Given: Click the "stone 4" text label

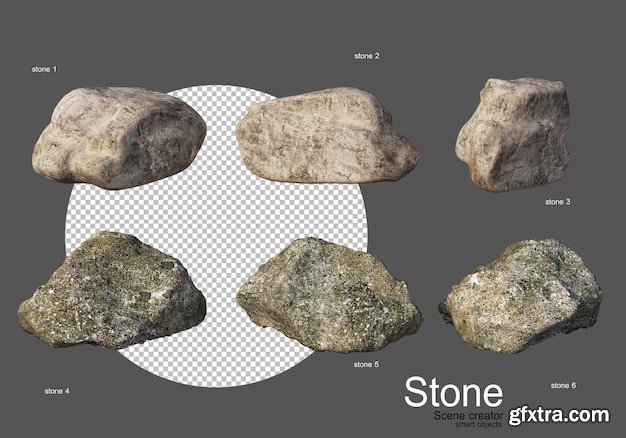Looking at the screenshot, I should pyautogui.click(x=57, y=389).
